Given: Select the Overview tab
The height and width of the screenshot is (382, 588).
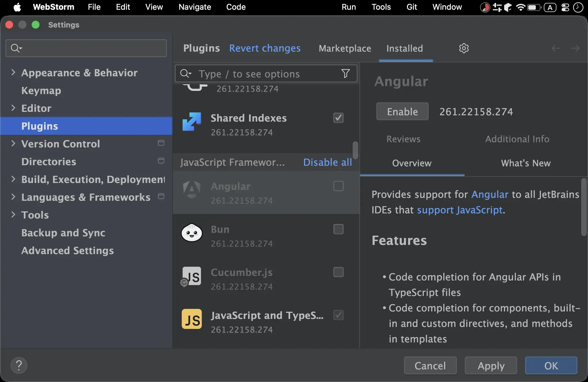Looking at the screenshot, I should point(412,163).
